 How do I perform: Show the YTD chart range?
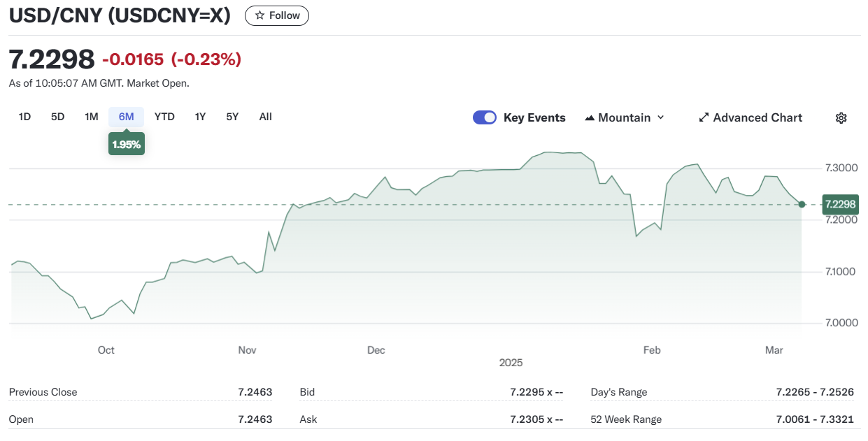pos(164,117)
